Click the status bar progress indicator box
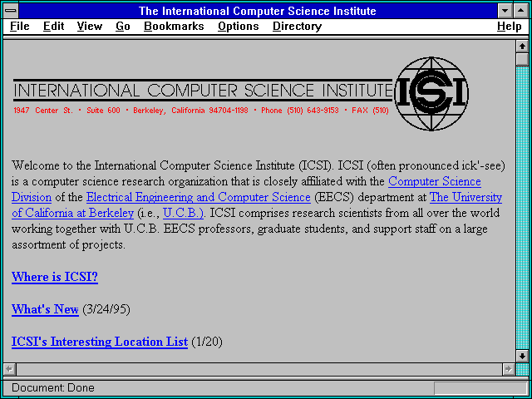 [x=480, y=388]
